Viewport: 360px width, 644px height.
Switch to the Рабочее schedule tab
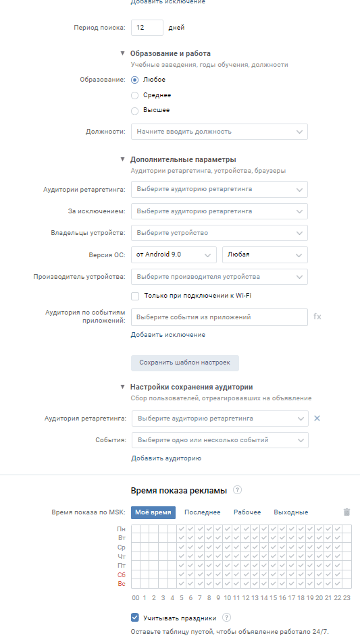(x=247, y=512)
